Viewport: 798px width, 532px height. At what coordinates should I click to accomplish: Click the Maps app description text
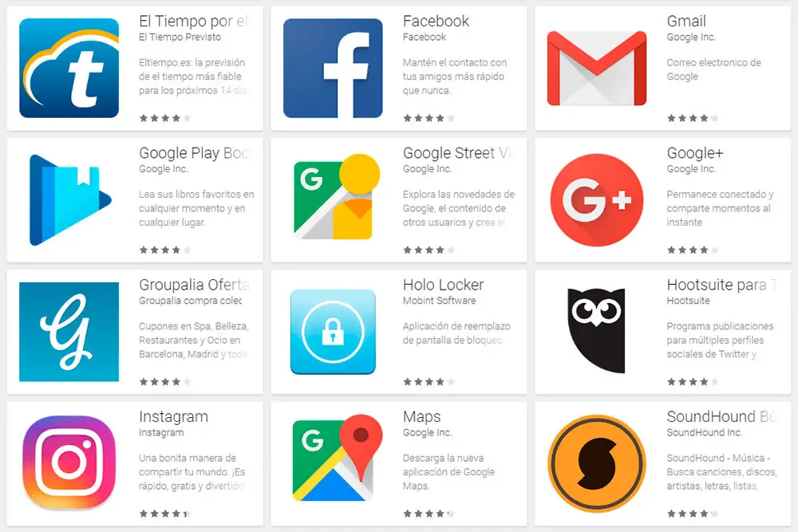coord(448,472)
